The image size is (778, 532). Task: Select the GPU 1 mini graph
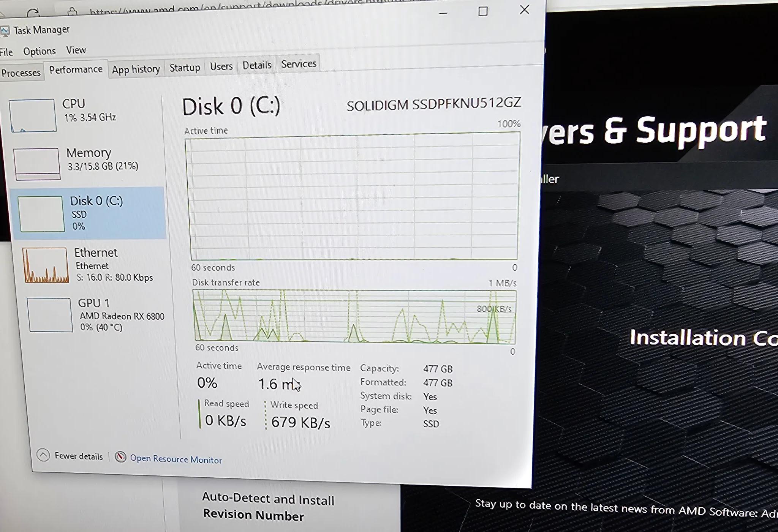(49, 315)
